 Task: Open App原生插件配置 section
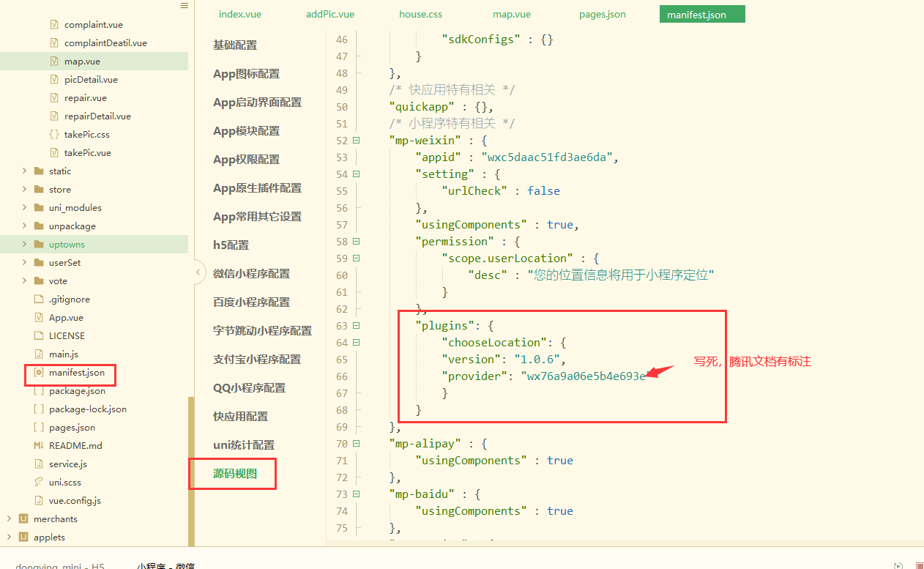point(257,188)
